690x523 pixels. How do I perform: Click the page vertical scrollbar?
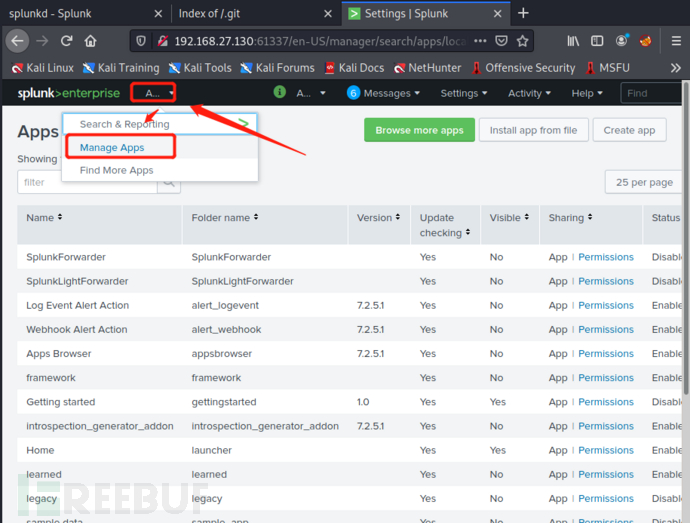pyautogui.click(x=686, y=238)
